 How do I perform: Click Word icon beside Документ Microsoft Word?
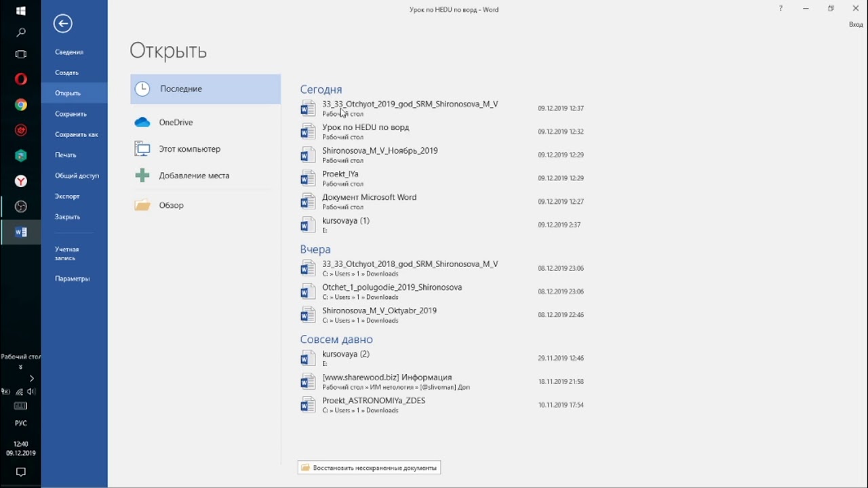click(x=308, y=201)
